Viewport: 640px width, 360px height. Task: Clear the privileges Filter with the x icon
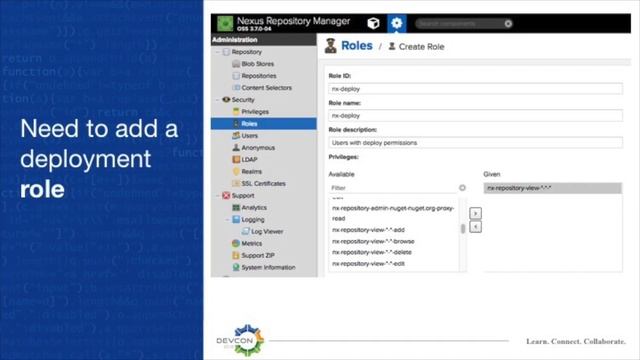[x=462, y=188]
